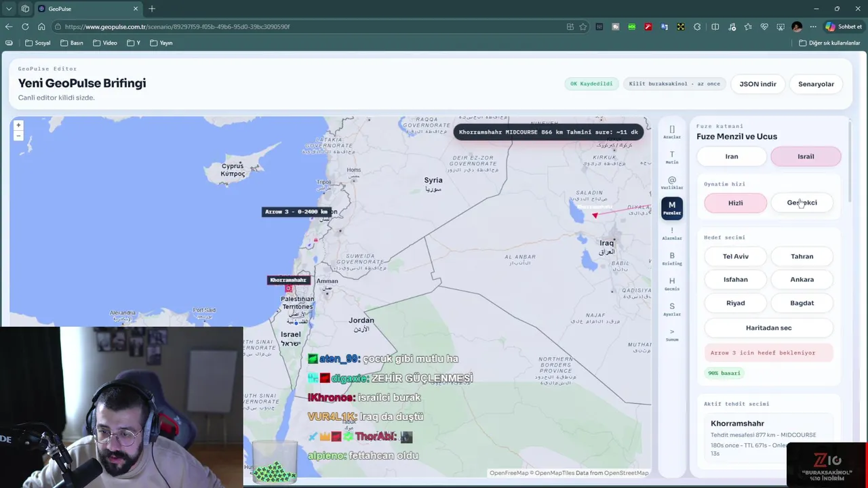Open the browser extensions puzzle icon
The width and height of the screenshot is (868, 488).
pos(697,26)
